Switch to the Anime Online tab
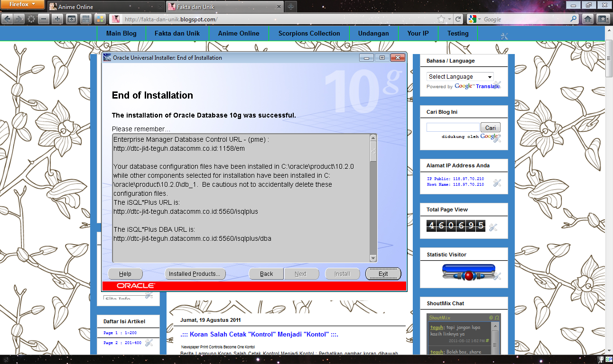 point(105,7)
